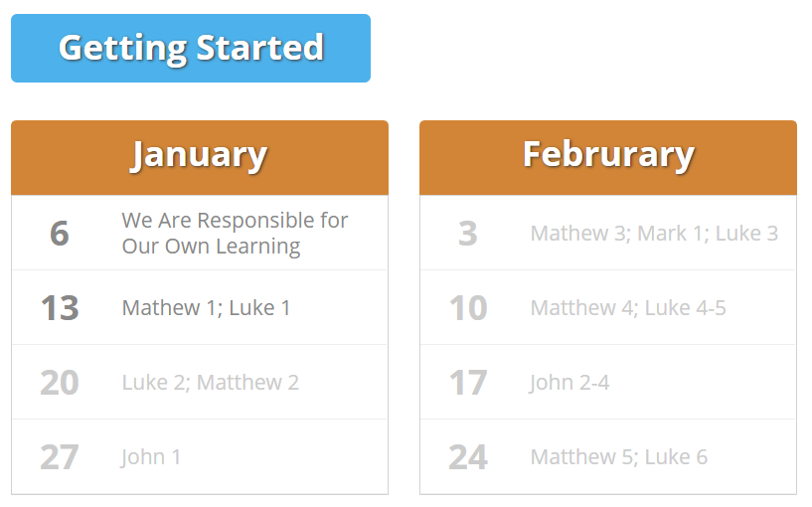Screen dimensions: 812x507
Task: Open the John 2-4 reading entry
Action: click(x=569, y=382)
